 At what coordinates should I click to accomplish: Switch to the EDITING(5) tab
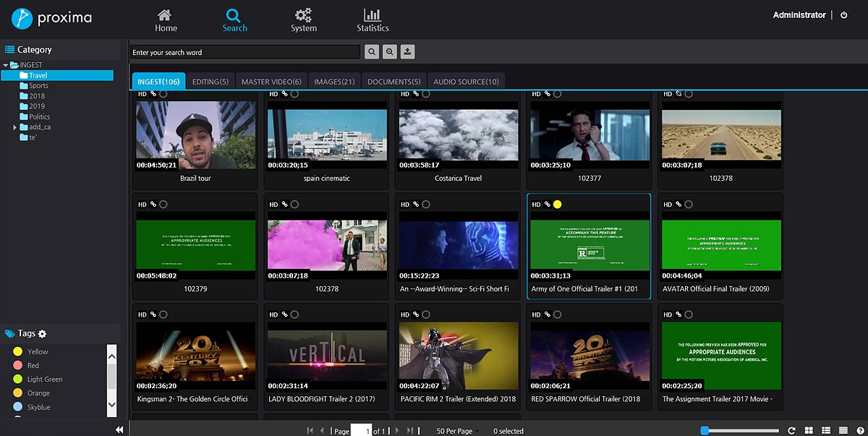pyautogui.click(x=210, y=82)
